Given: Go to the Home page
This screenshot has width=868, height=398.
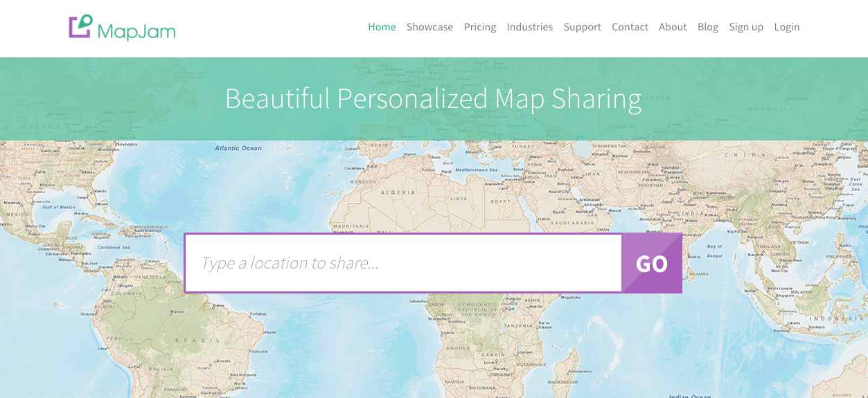Looking at the screenshot, I should (x=382, y=27).
